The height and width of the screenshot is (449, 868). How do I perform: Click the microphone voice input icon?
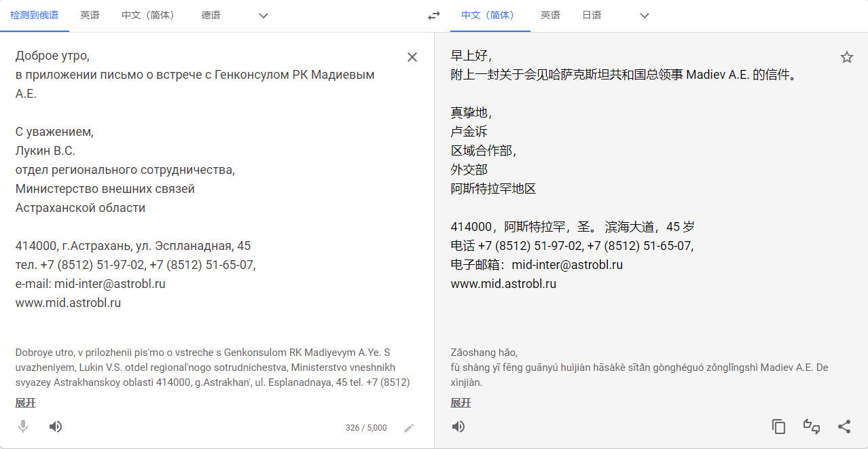coord(23,427)
